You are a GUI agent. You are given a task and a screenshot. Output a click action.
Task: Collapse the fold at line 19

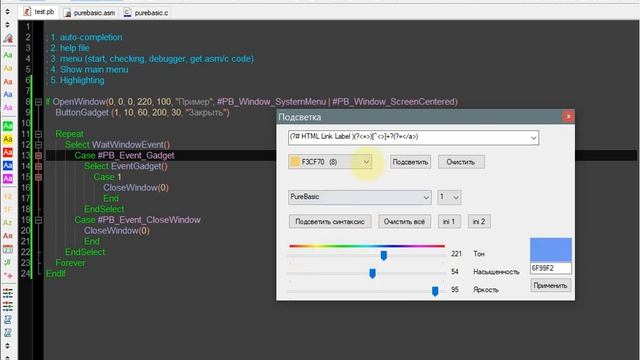point(38,220)
